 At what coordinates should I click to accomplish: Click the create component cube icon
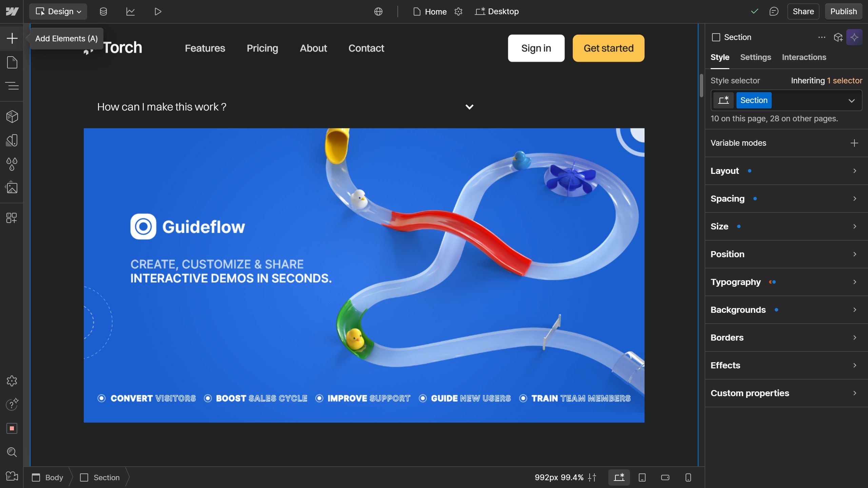[838, 37]
